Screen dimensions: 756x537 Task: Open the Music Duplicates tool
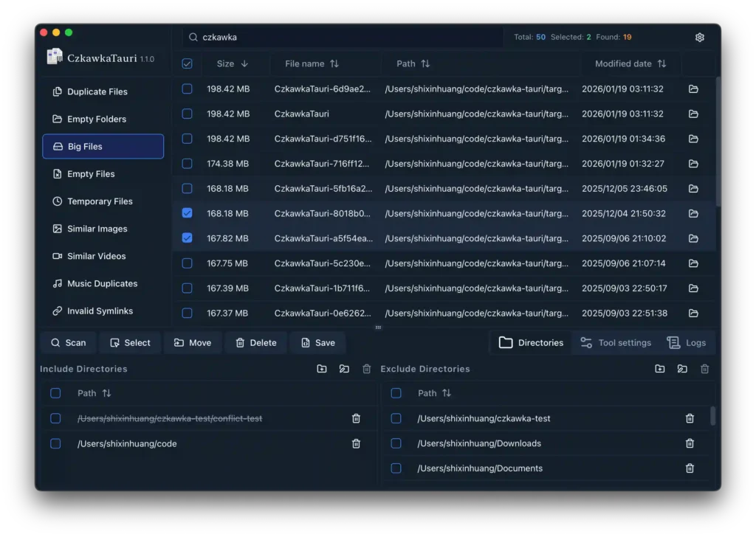pos(103,284)
